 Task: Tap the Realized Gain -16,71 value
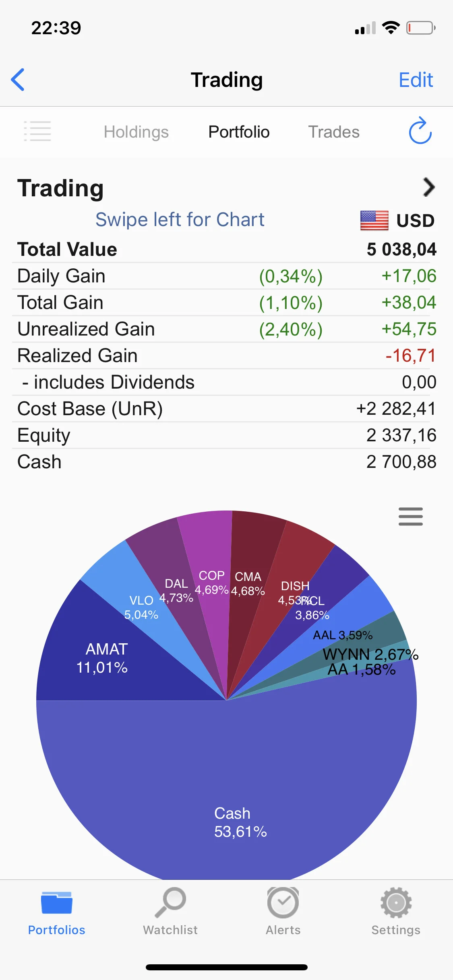click(411, 356)
